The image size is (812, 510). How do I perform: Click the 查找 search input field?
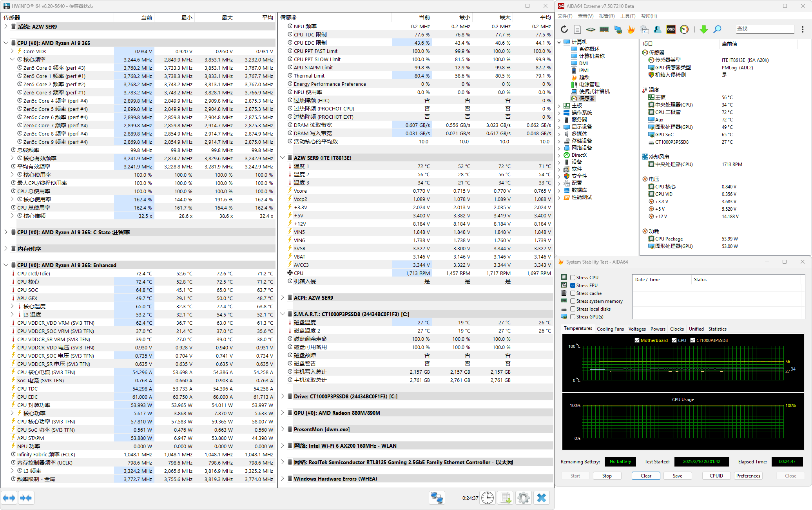[x=764, y=29]
